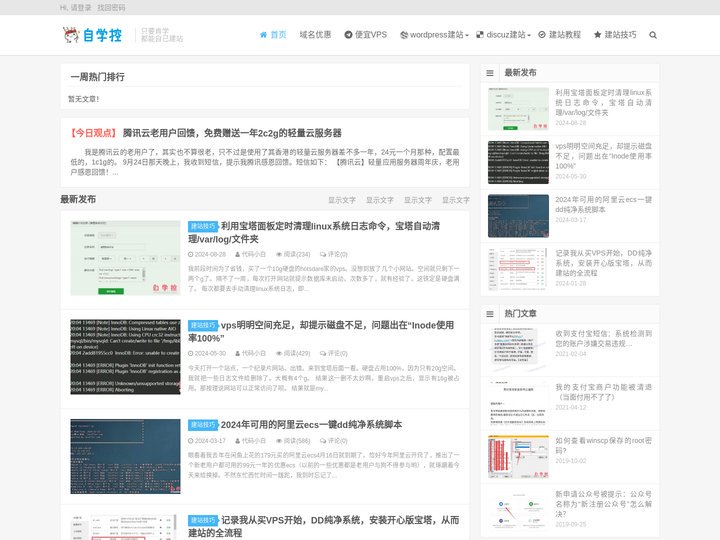Click sidebar thumbnail for Inode使用率 post

coord(518,163)
